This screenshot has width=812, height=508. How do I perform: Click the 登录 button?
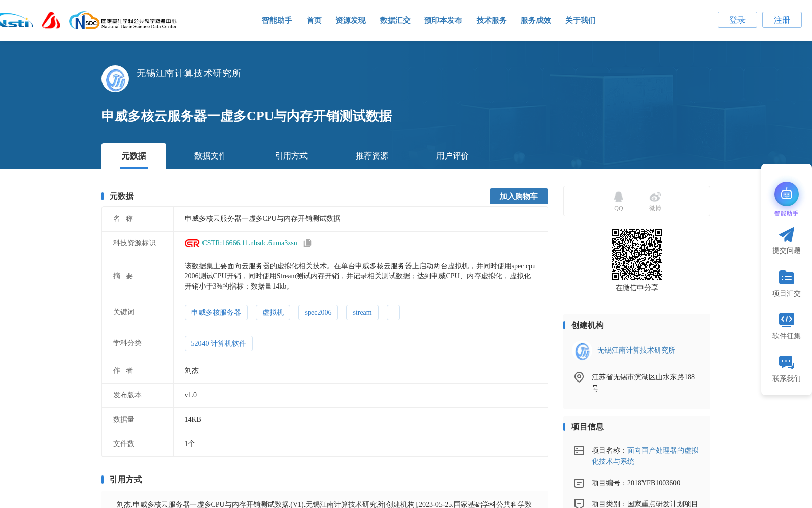pos(737,20)
